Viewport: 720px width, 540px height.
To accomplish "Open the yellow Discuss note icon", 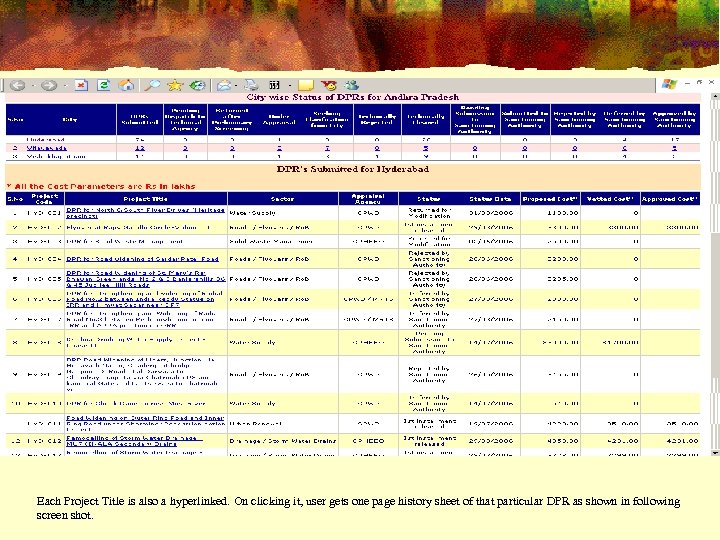I will tap(306, 85).
